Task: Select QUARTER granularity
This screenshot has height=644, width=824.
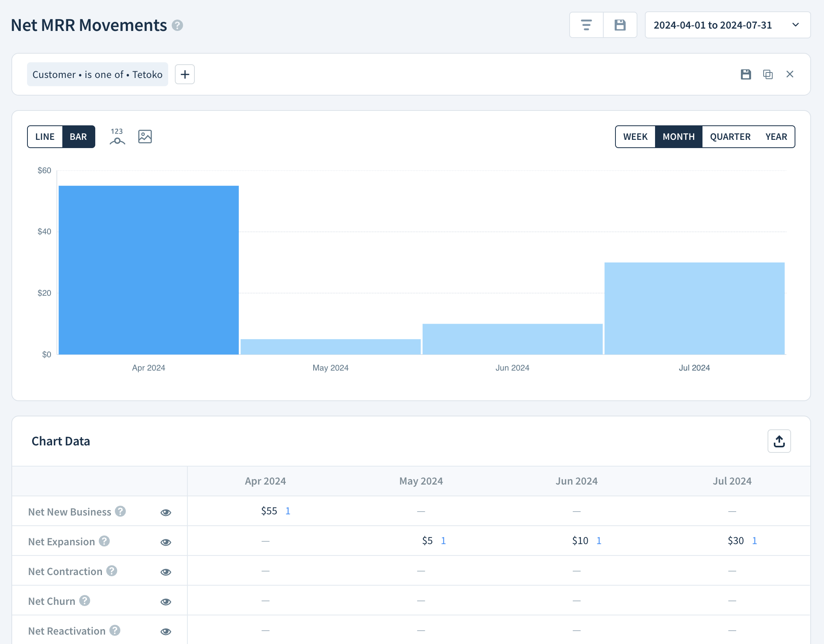Action: point(730,136)
